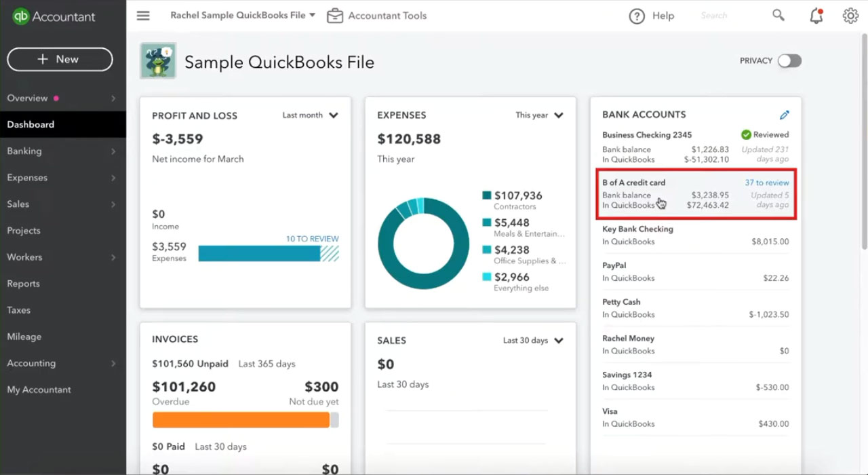Viewport: 868px width, 475px height.
Task: Click the Everything else cyan swatch
Action: click(486, 277)
